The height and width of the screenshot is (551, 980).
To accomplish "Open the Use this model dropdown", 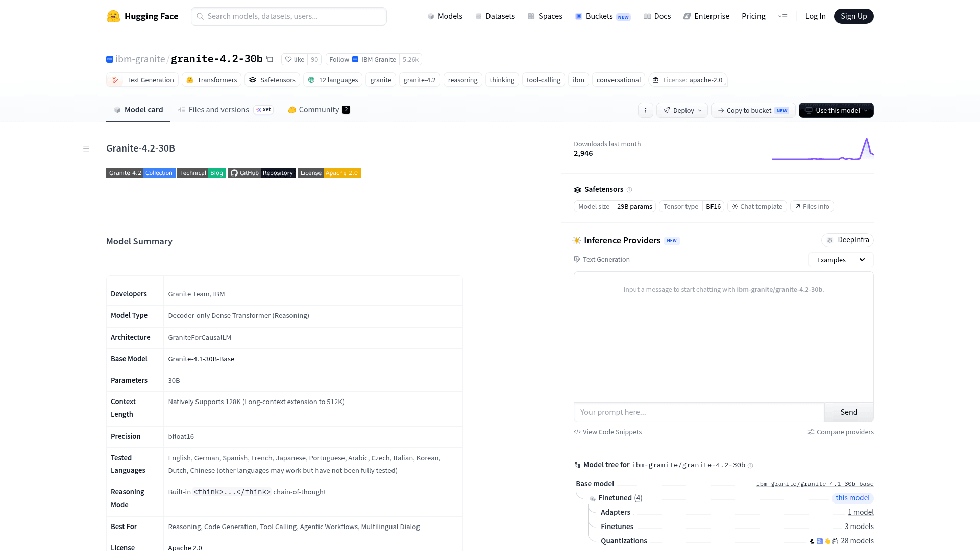I will click(x=836, y=110).
